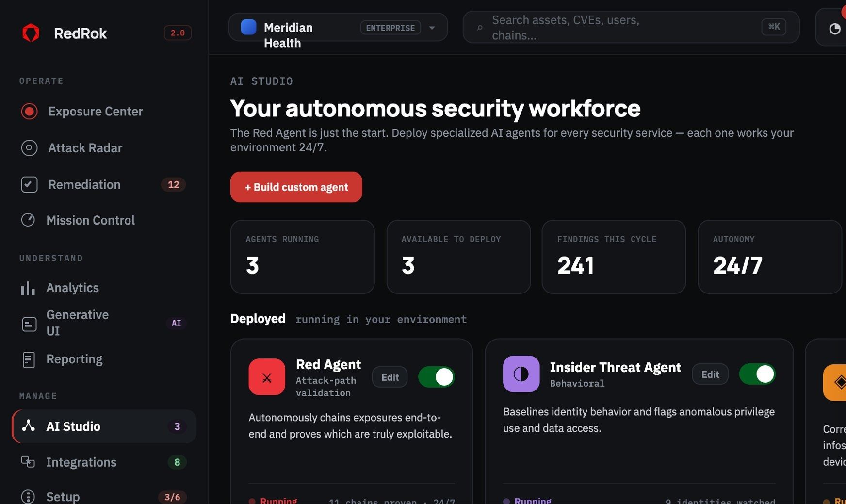The width and height of the screenshot is (846, 504).
Task: Click the AI Studio count badge 3
Action: [x=177, y=426]
